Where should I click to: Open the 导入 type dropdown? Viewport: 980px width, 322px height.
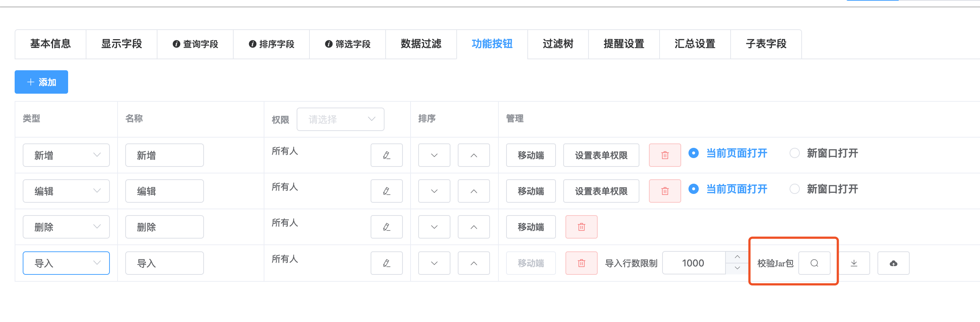click(66, 263)
